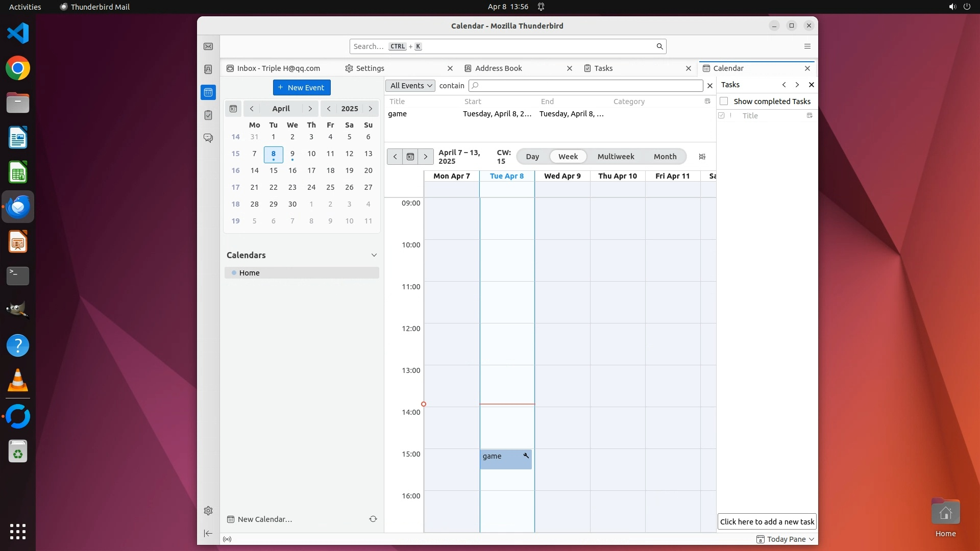This screenshot has width=980, height=551.
Task: Go to today in the mini calendar
Action: coord(233,109)
